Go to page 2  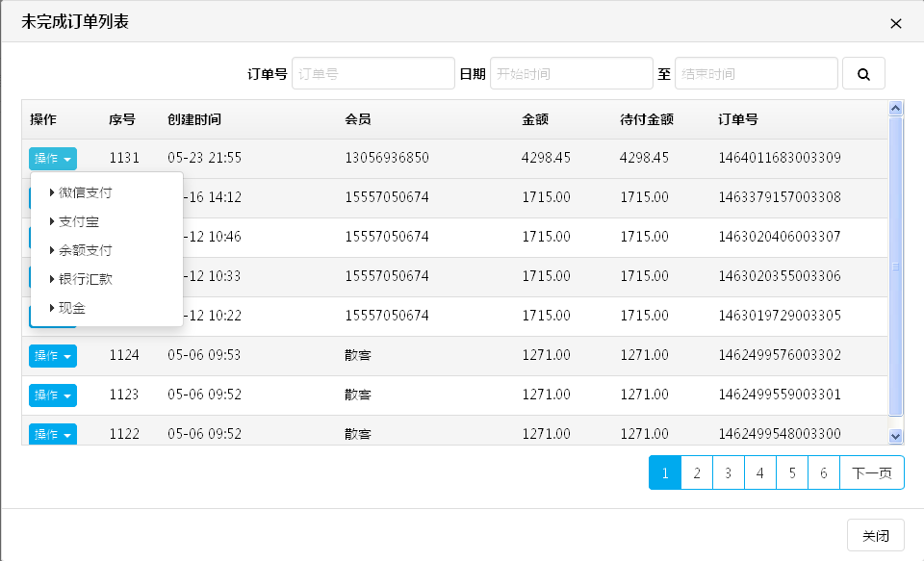point(696,472)
